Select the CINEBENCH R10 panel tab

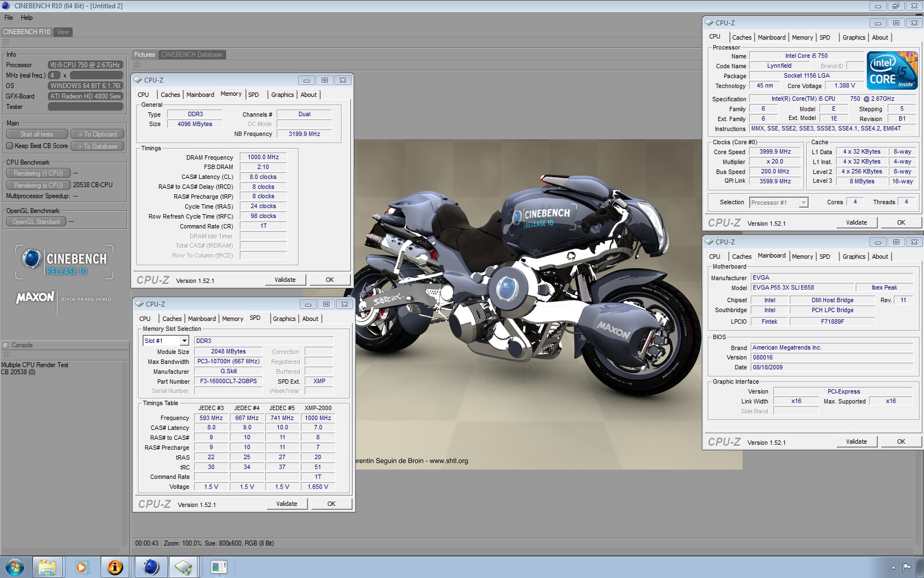coord(26,32)
